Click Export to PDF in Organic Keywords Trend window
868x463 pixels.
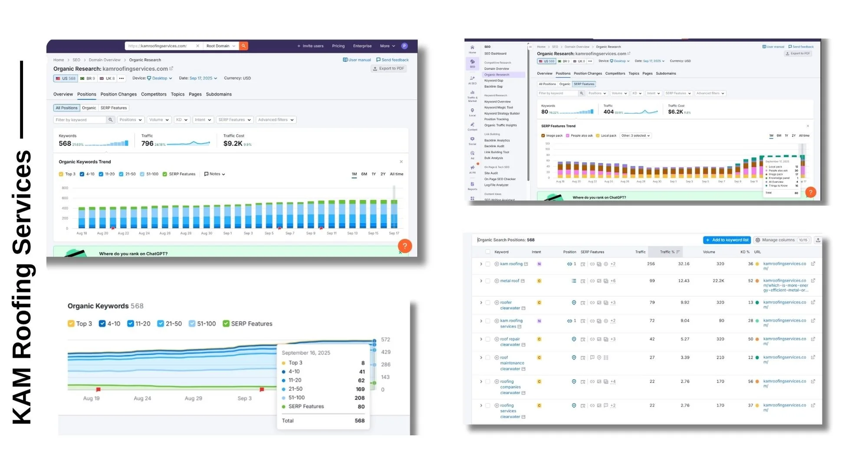(388, 69)
